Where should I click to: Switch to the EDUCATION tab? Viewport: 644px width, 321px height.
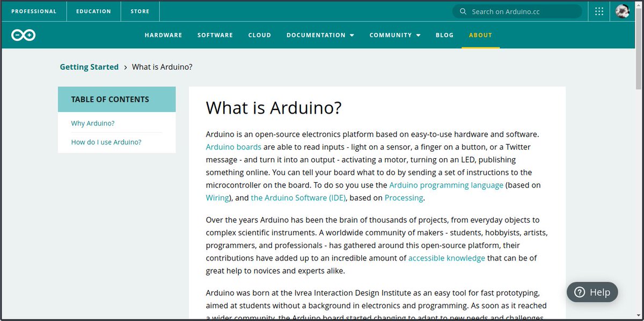(x=93, y=11)
